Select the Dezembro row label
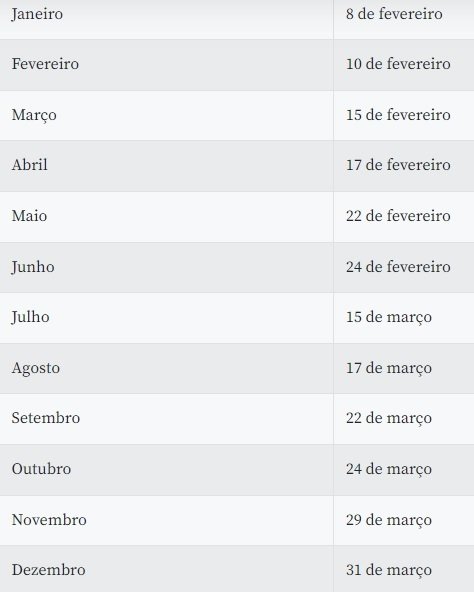Screen dimensions: 474x592 (x=48, y=570)
